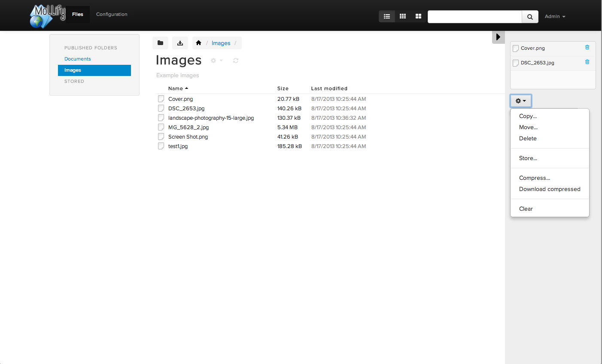This screenshot has width=602, height=364.
Task: Click DSC_2653.jpg file icon in dropbox panel
Action: (516, 63)
